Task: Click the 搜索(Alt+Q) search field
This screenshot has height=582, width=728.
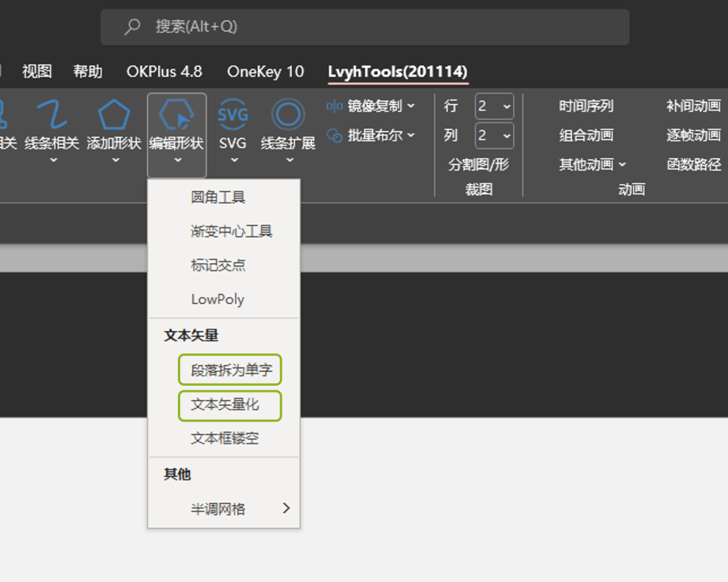Action: pyautogui.click(x=365, y=27)
